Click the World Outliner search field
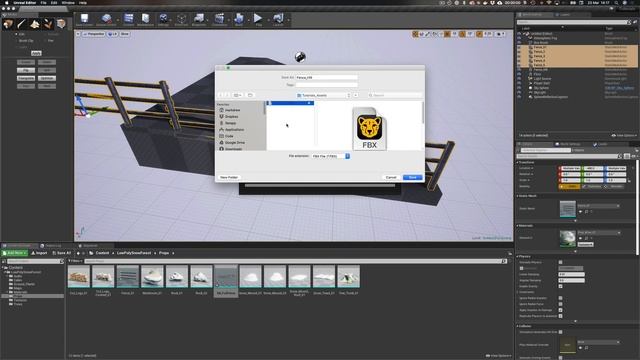The image size is (640, 360). pyautogui.click(x=573, y=22)
